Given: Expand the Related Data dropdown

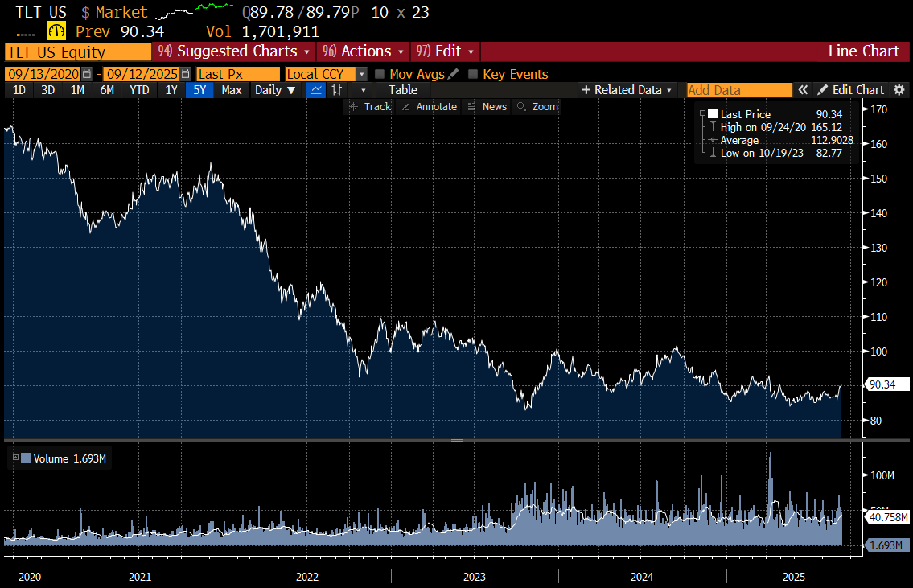Looking at the screenshot, I should 627,89.
